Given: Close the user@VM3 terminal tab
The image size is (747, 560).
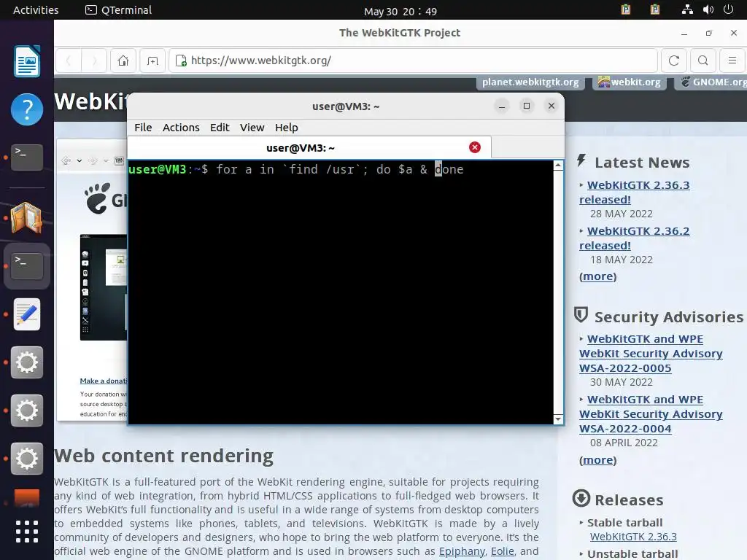Looking at the screenshot, I should (474, 147).
